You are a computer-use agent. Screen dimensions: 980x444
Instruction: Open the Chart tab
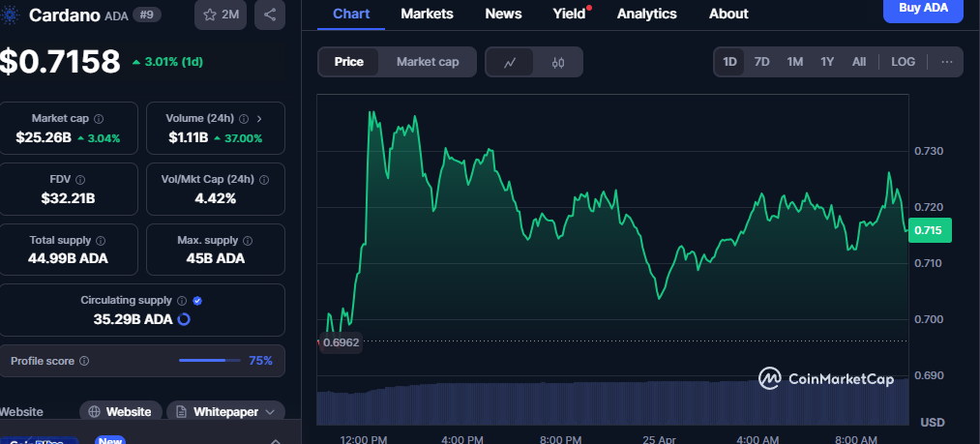click(x=351, y=14)
